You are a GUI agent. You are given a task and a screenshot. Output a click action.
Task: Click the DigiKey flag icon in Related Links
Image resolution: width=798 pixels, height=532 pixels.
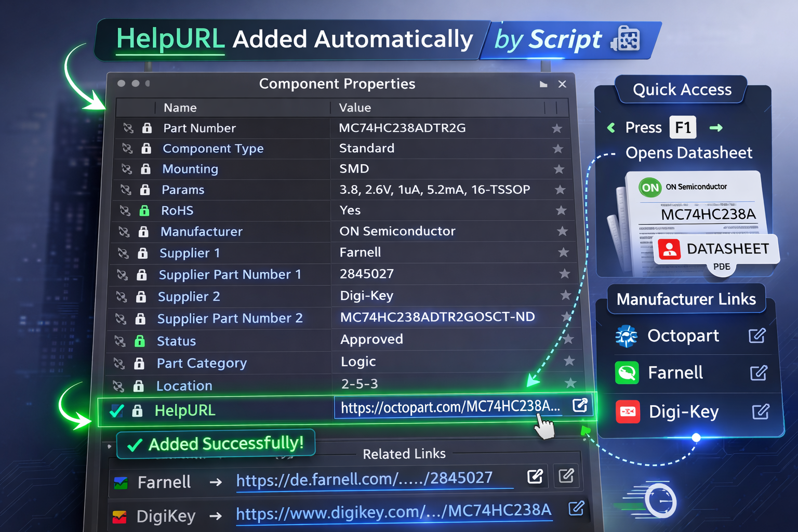[119, 517]
